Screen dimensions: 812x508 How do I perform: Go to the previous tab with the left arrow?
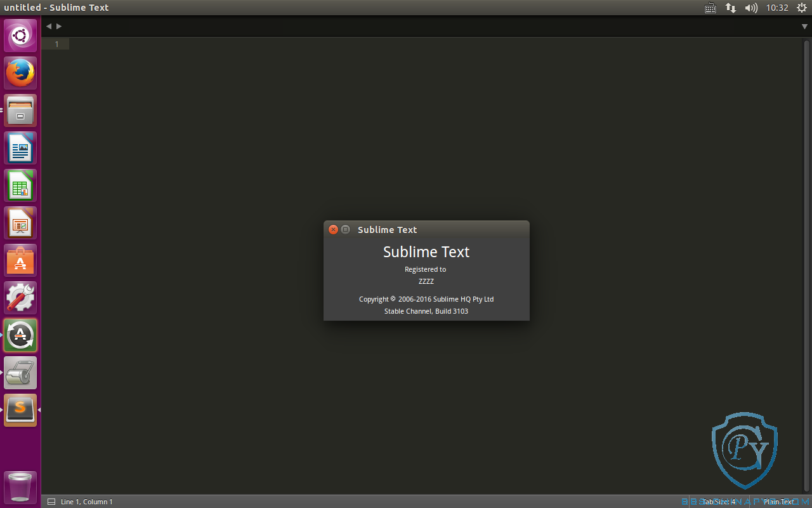[49, 26]
